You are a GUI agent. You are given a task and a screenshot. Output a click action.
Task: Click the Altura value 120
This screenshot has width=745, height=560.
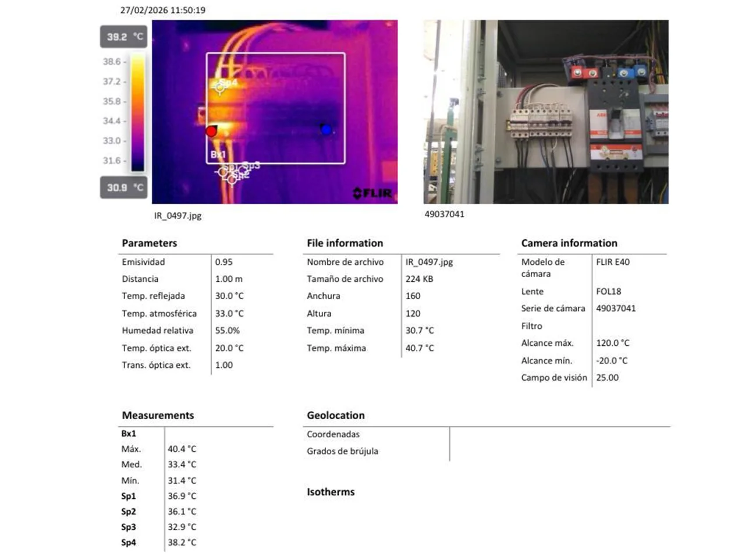tap(413, 313)
